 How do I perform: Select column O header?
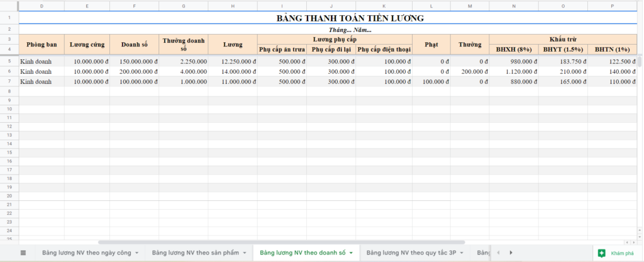563,6
